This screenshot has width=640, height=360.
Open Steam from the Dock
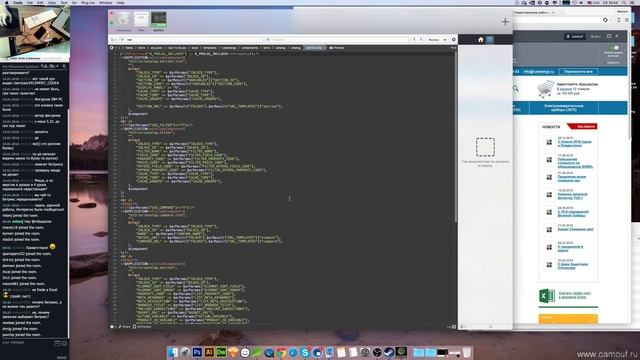click(389, 352)
